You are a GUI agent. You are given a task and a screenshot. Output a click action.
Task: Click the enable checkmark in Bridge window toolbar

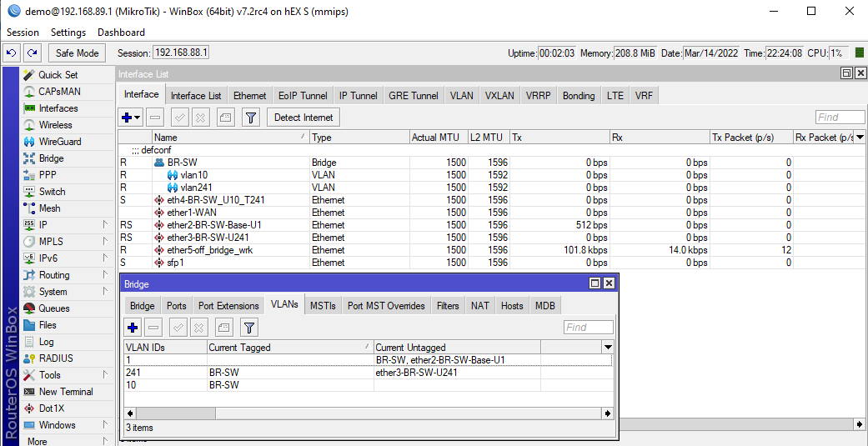(x=177, y=328)
